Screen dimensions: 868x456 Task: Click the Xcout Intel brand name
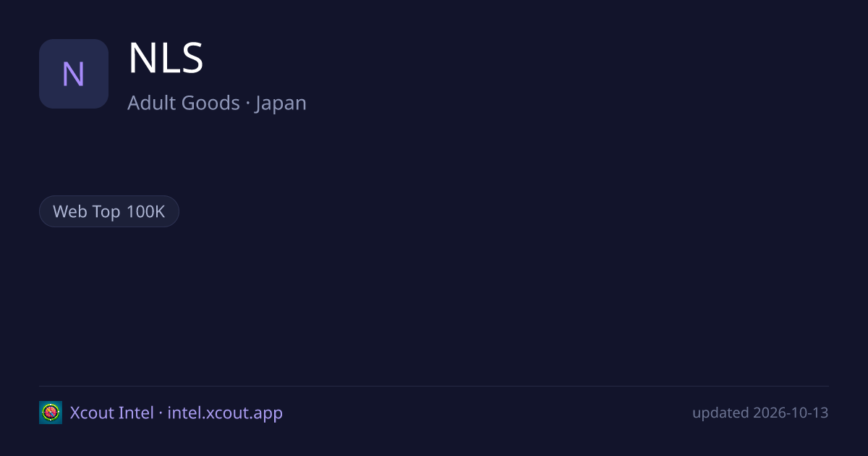[112, 413]
